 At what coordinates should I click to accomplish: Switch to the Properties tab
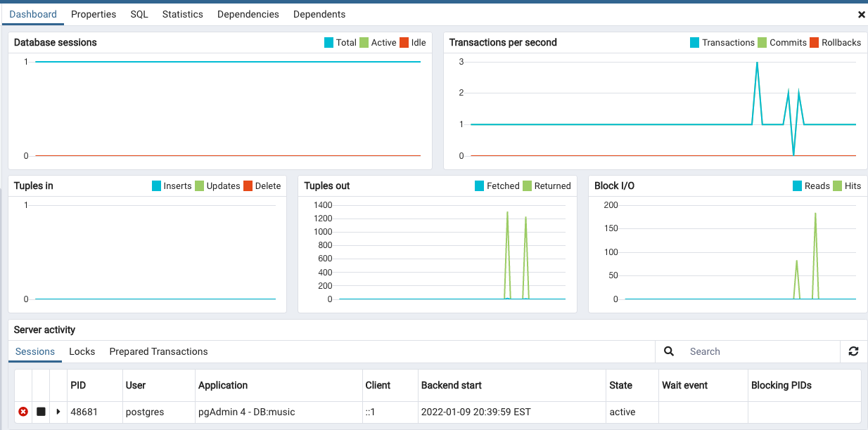(94, 14)
